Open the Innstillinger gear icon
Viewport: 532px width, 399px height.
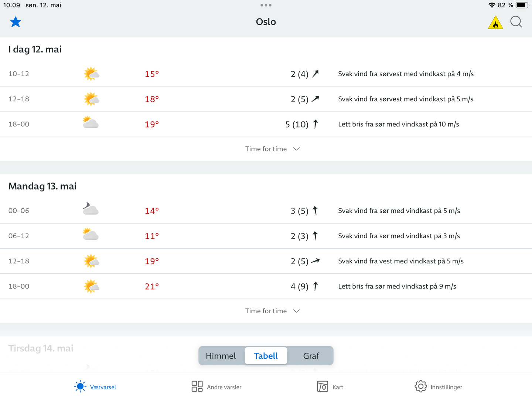click(x=420, y=386)
